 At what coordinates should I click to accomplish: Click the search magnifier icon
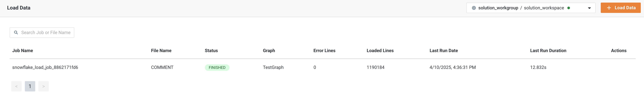point(16,32)
